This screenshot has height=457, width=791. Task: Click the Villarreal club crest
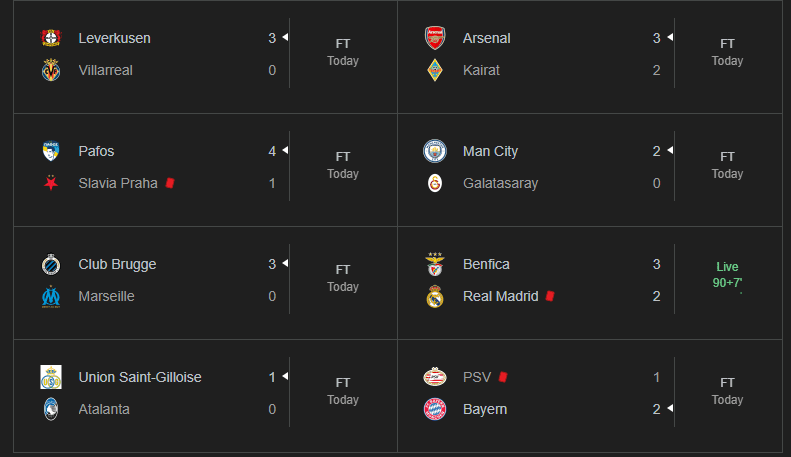point(51,70)
